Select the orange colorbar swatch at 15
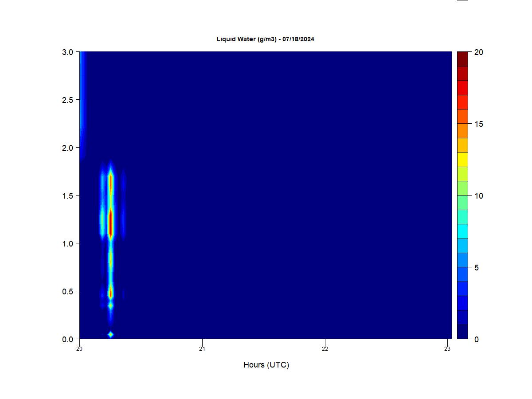This screenshot has width=532, height=399. (x=462, y=131)
